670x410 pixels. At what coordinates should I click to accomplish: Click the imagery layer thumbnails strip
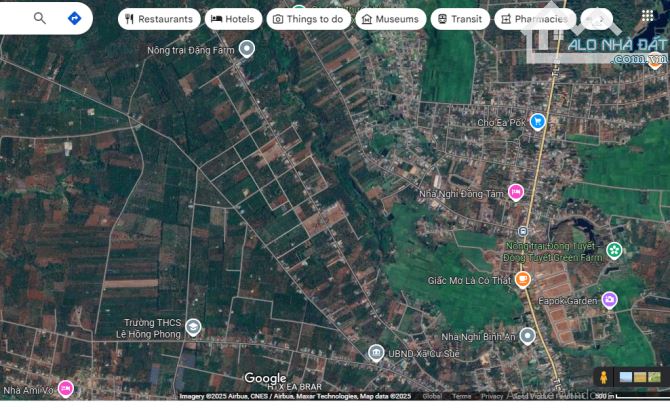point(640,377)
